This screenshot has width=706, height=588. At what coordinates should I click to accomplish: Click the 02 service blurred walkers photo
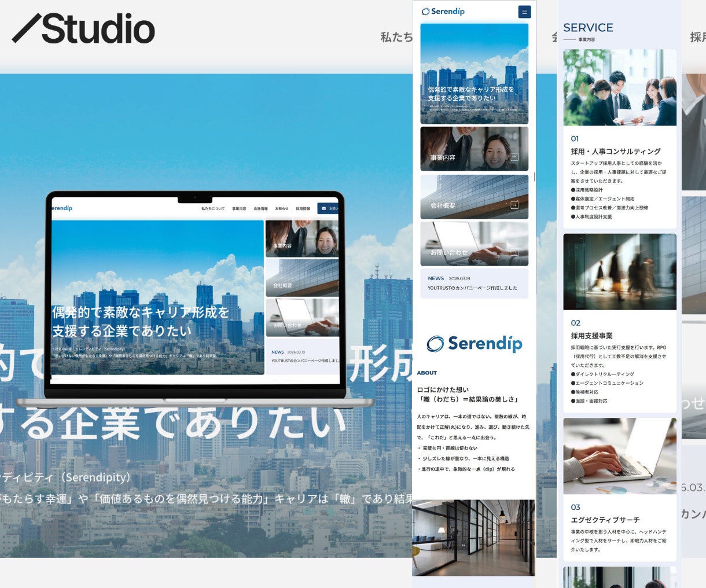click(x=620, y=271)
